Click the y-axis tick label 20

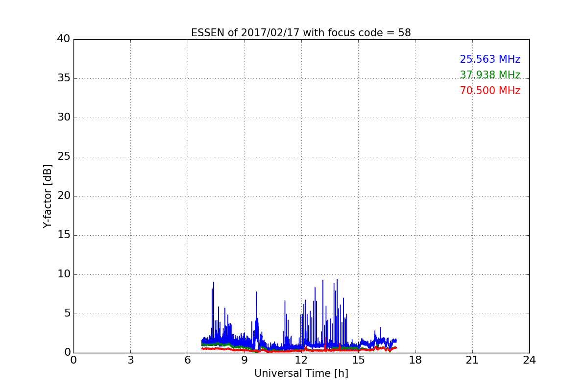(64, 196)
